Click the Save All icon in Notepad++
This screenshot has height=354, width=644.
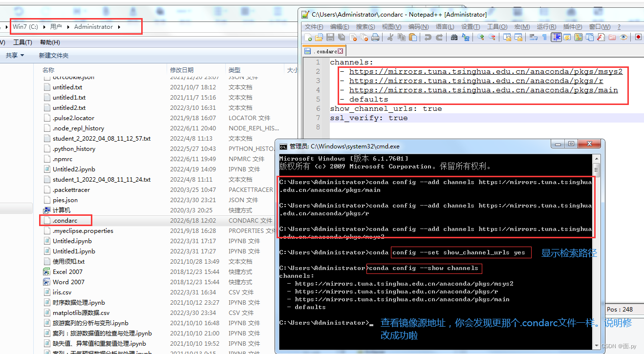(341, 37)
